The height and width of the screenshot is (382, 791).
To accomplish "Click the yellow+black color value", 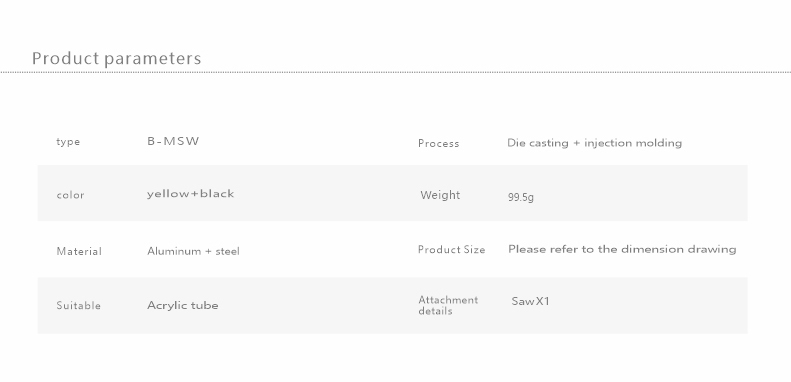I will (x=191, y=194).
